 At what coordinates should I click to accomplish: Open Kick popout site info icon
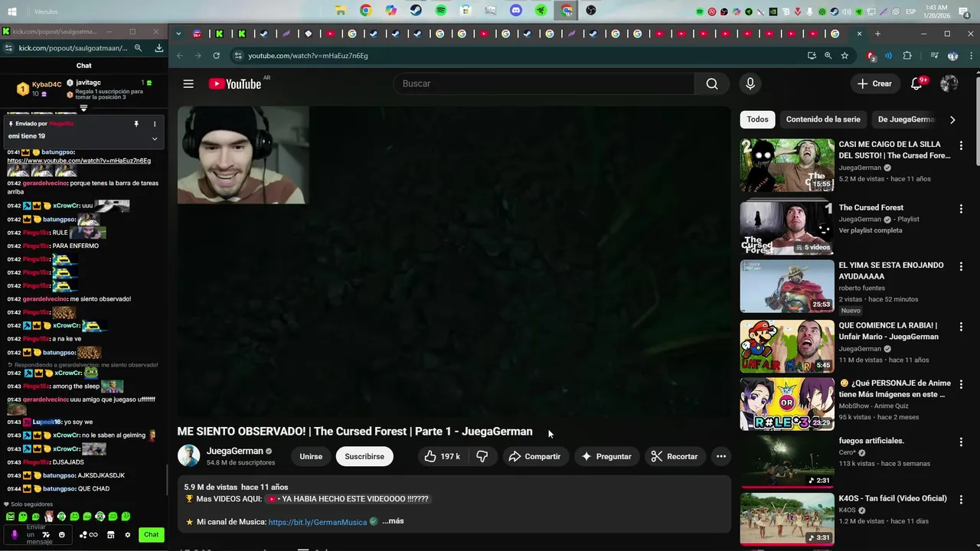pyautogui.click(x=8, y=47)
